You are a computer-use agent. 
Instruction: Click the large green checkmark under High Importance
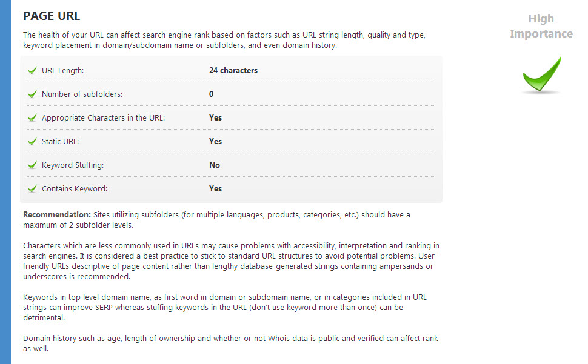point(541,76)
